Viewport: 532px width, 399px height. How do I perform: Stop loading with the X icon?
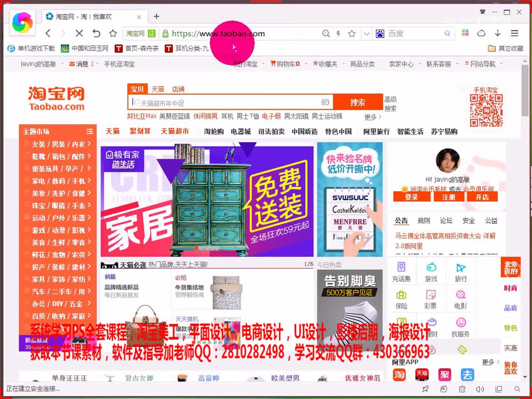click(x=79, y=34)
